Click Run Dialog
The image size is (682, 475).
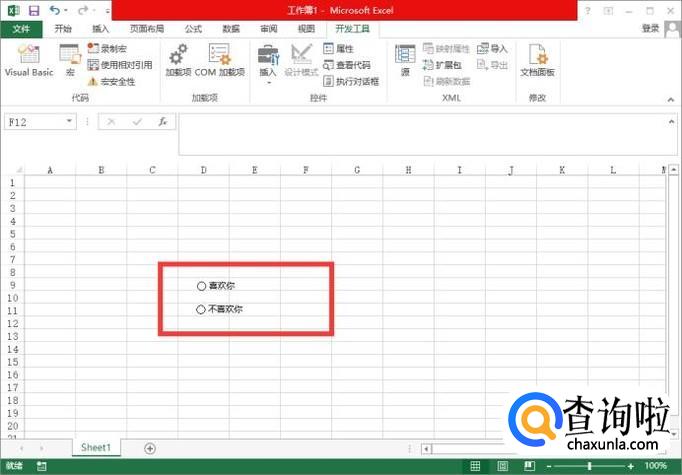(x=351, y=81)
